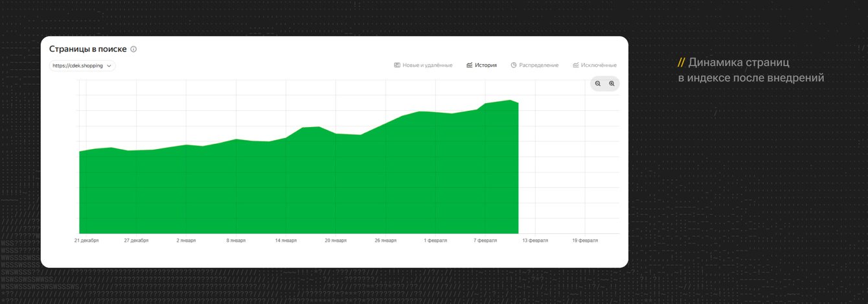Click the icon beside Исключённые
This screenshot has width=868, height=304.
tap(576, 65)
